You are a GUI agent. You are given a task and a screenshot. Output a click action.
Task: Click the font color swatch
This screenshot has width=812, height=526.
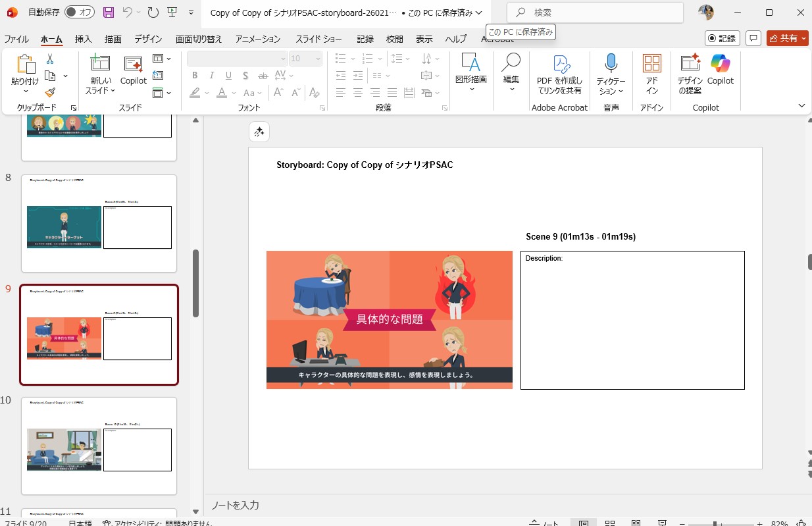point(222,93)
